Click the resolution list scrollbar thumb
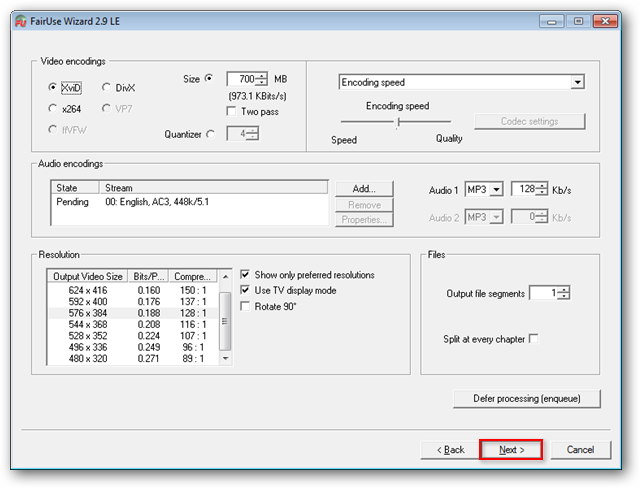Viewport: 640px width, 488px height. pyautogui.click(x=225, y=321)
